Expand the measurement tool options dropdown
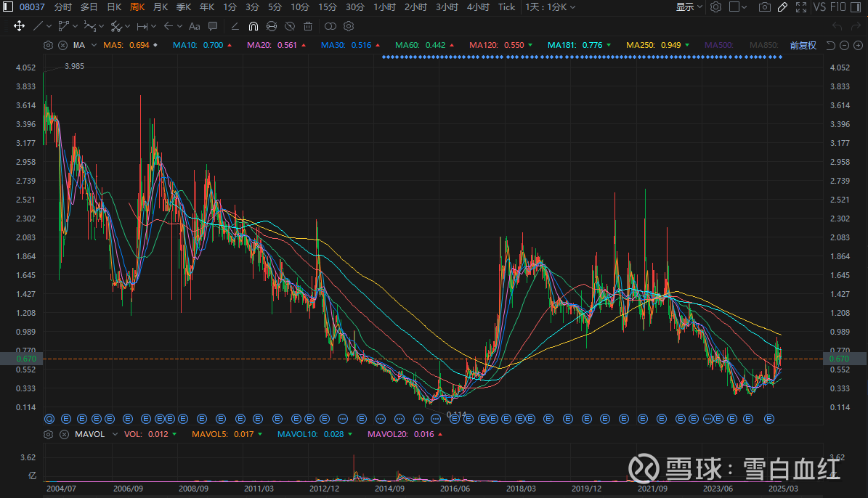 tap(153, 26)
